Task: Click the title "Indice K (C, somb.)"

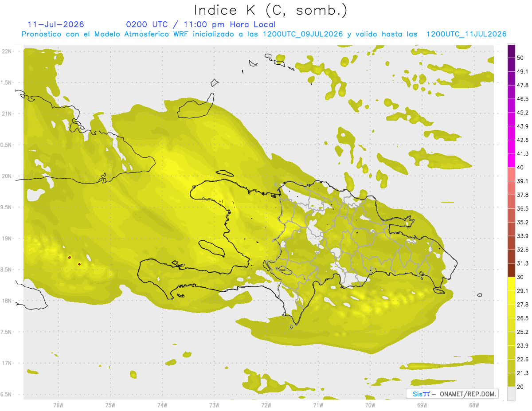Action: (270, 10)
